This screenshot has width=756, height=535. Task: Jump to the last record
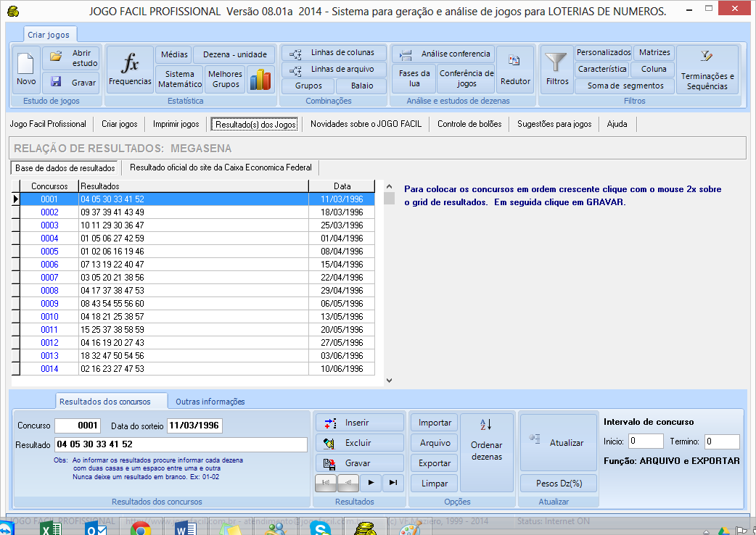393,483
